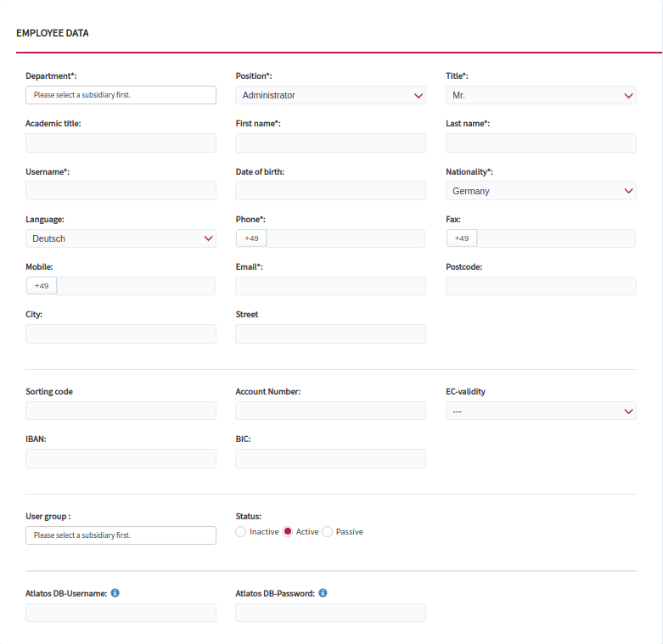
Task: Click the Email input field
Action: click(x=331, y=286)
